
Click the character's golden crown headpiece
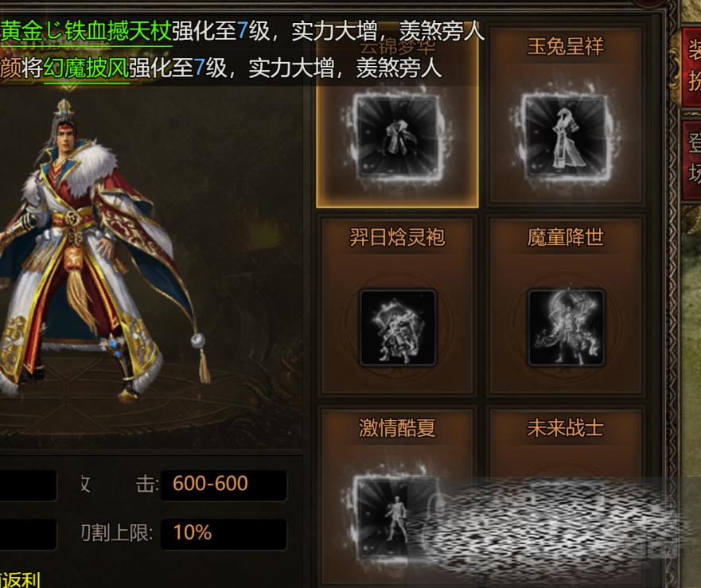click(64, 111)
